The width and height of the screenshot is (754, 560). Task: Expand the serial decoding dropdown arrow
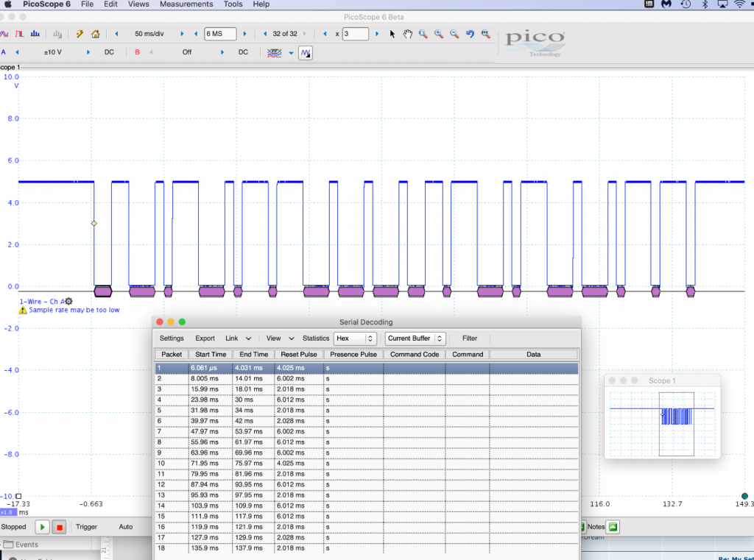pos(291,53)
